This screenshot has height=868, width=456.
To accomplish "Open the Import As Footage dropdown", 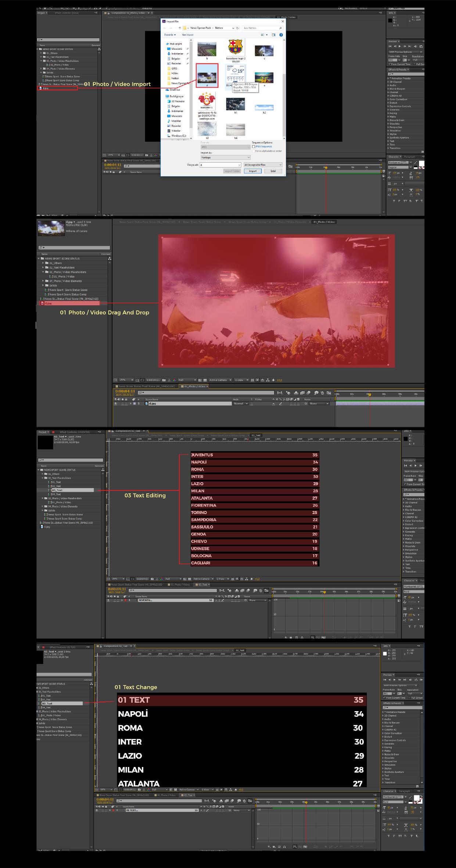I will pos(225,157).
